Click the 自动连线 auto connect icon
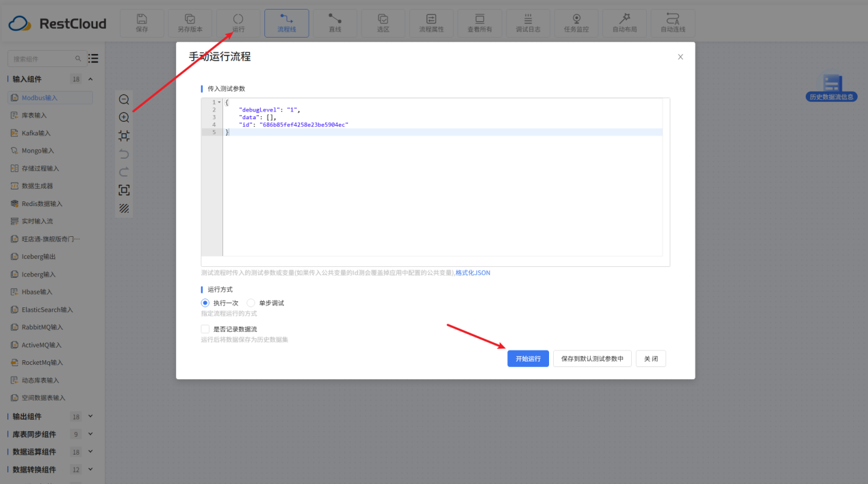 (673, 23)
